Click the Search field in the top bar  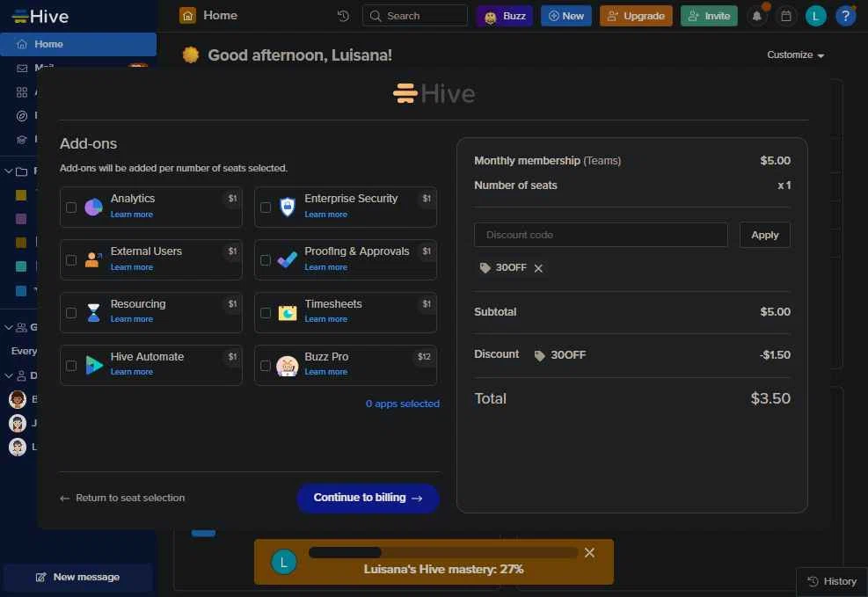[x=414, y=16]
